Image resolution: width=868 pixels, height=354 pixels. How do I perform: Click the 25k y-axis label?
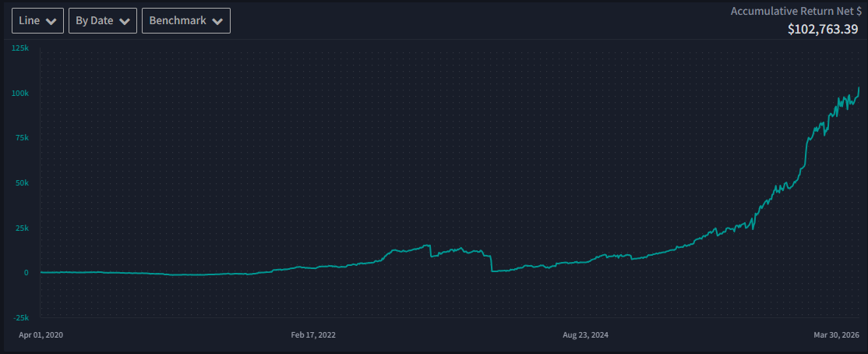tap(22, 228)
